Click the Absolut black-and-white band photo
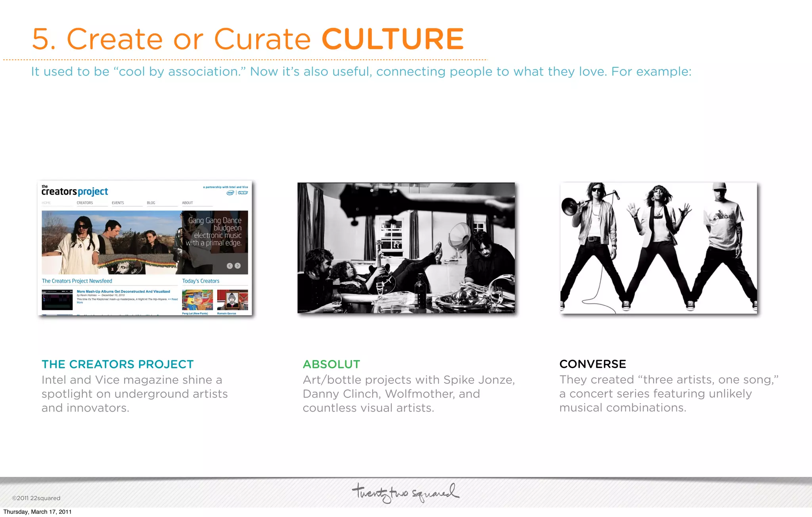This screenshot has width=812, height=517. click(x=406, y=248)
